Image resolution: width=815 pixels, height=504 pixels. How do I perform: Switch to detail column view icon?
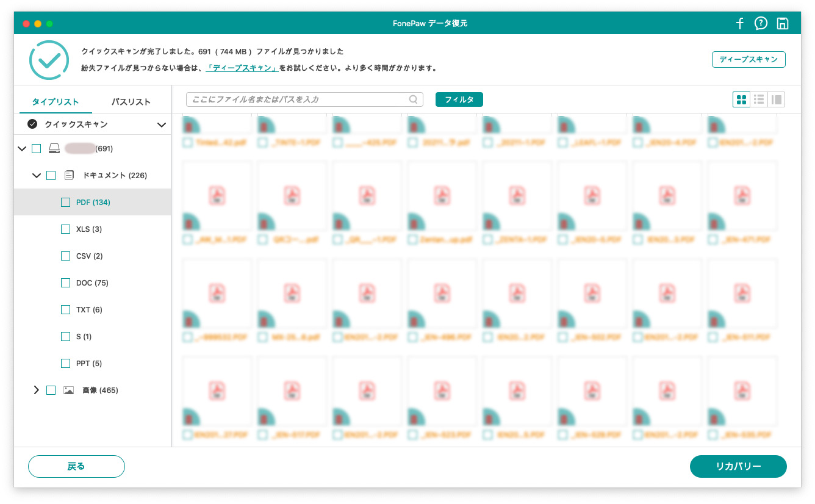[x=777, y=99]
